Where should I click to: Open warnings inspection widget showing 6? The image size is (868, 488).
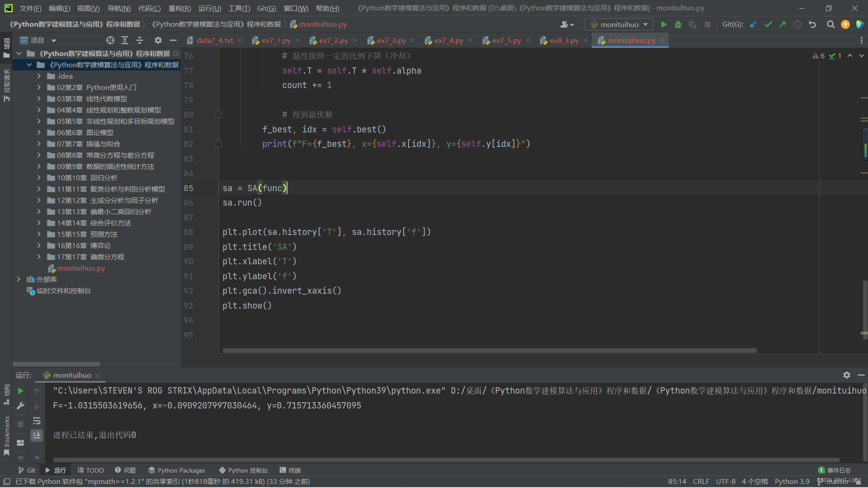[x=819, y=56]
